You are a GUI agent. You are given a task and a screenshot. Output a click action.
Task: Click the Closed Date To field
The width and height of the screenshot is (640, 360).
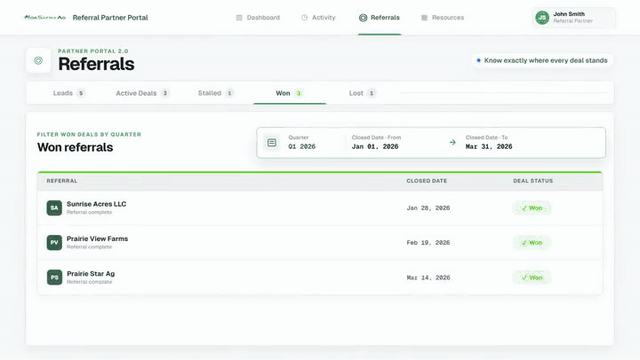(x=489, y=142)
